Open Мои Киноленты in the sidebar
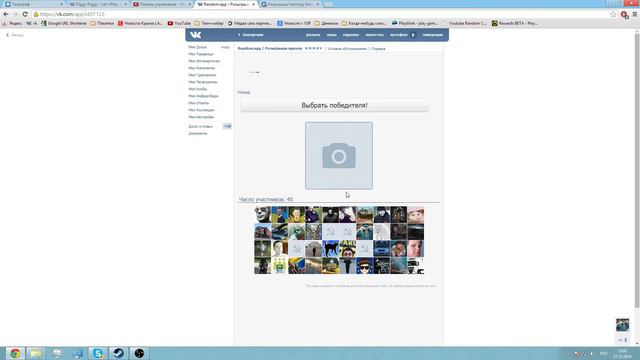 point(202,68)
